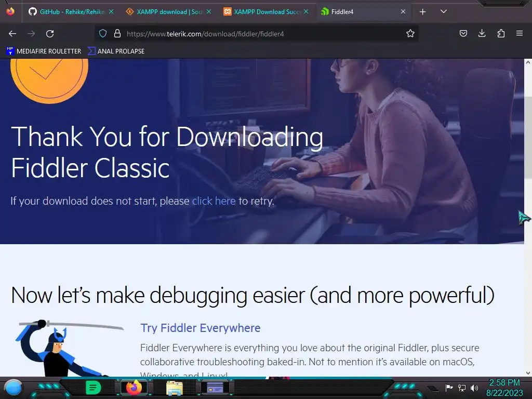Save page to Pocket

coord(463,33)
